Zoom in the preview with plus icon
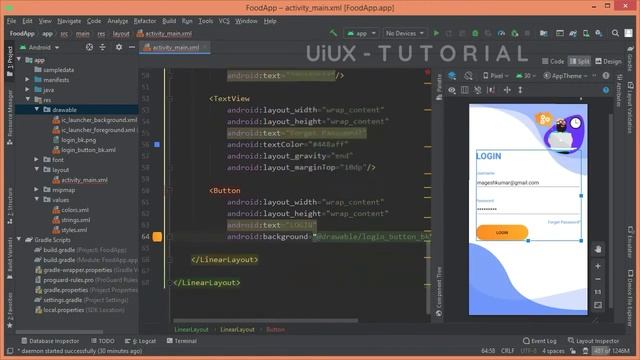The width and height of the screenshot is (640, 360). 598,266
